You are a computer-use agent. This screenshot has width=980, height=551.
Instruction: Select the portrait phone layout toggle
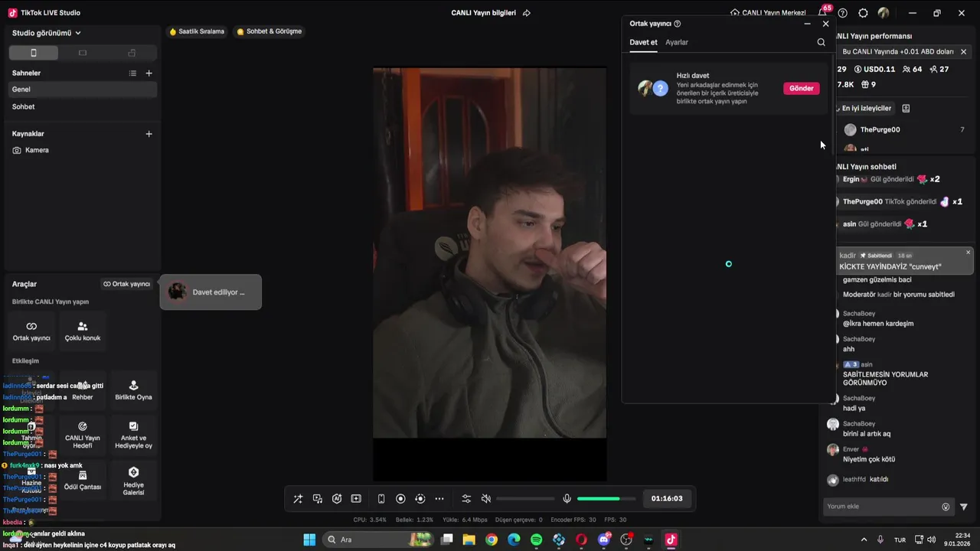[33, 53]
